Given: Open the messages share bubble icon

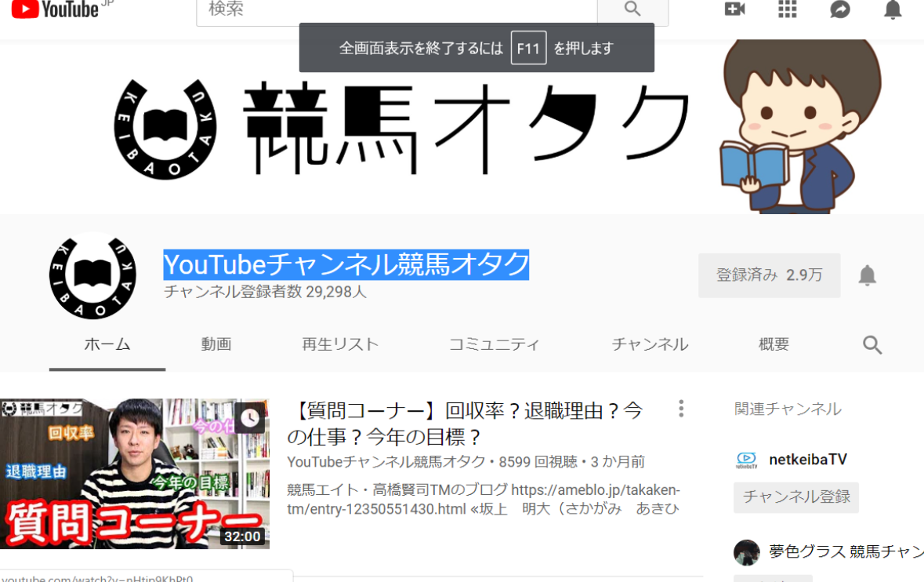Looking at the screenshot, I should point(839,9).
